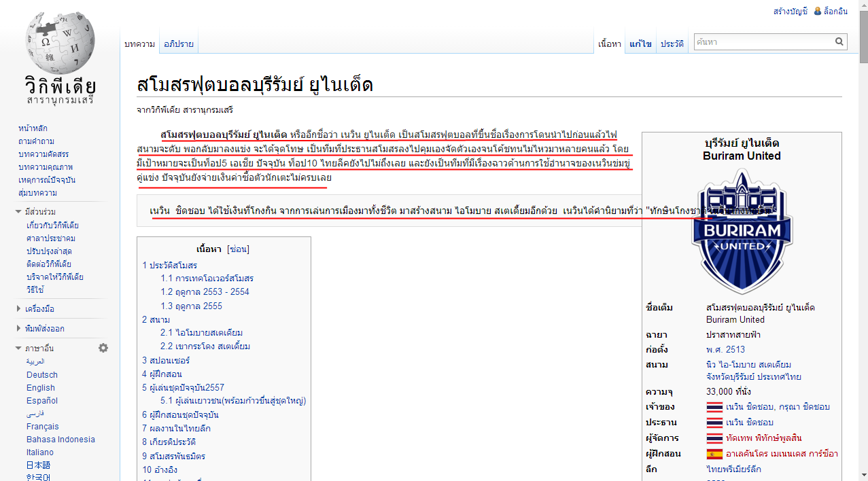The width and height of the screenshot is (868, 481).
Task: Jump to 3 สปอนเซอร์ in contents
Action: pyautogui.click(x=166, y=360)
